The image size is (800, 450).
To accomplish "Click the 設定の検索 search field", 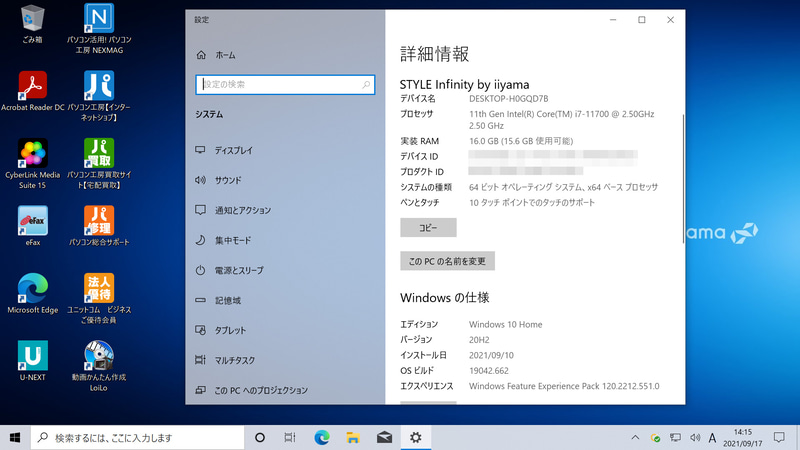I will [x=285, y=85].
